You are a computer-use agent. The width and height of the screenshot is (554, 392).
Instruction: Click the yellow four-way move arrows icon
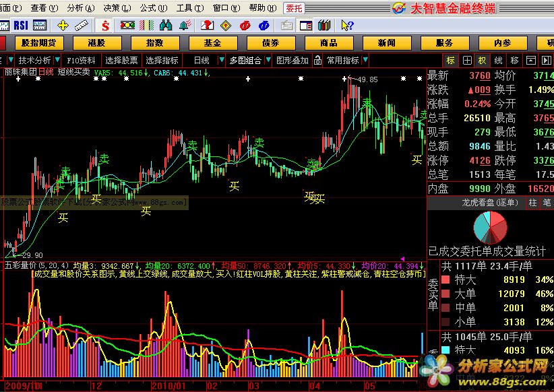63,25
